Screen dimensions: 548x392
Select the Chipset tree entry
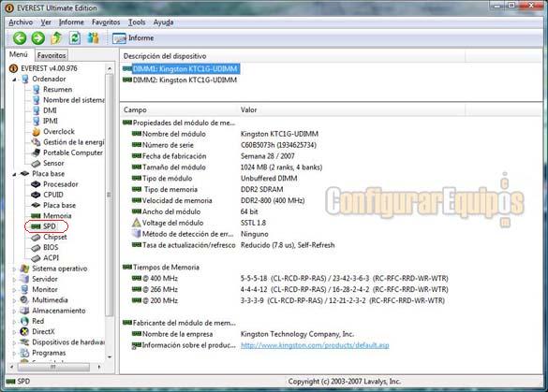click(54, 237)
